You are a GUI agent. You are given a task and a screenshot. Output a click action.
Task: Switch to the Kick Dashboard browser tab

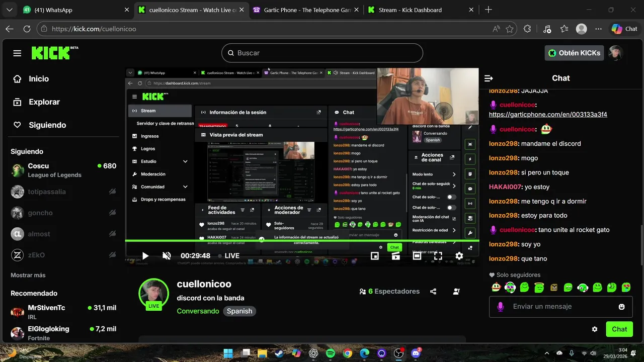point(422,10)
